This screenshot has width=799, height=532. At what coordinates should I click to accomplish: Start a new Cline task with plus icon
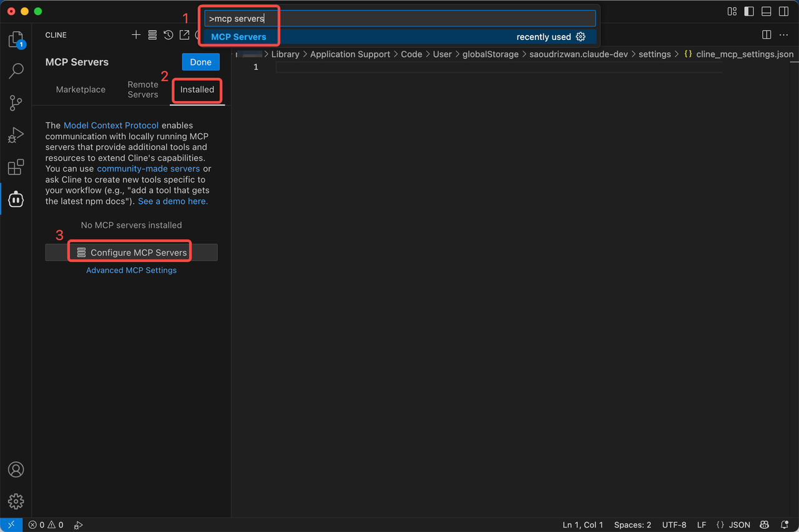coord(136,35)
